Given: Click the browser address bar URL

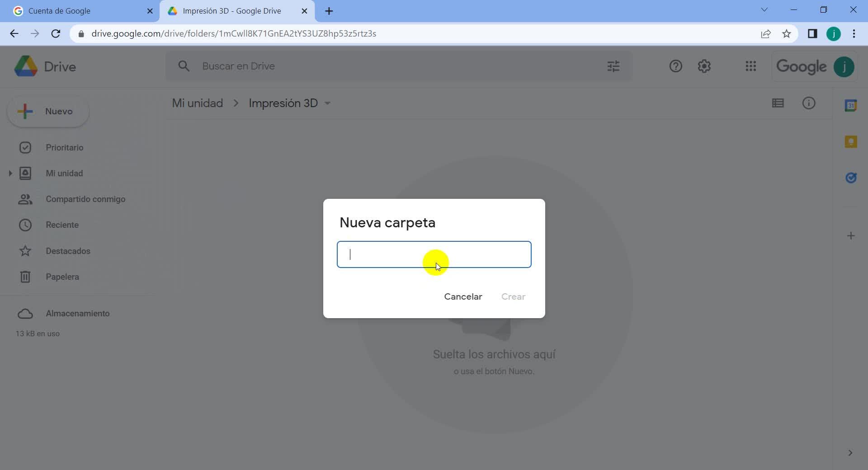Looking at the screenshot, I should click(234, 33).
